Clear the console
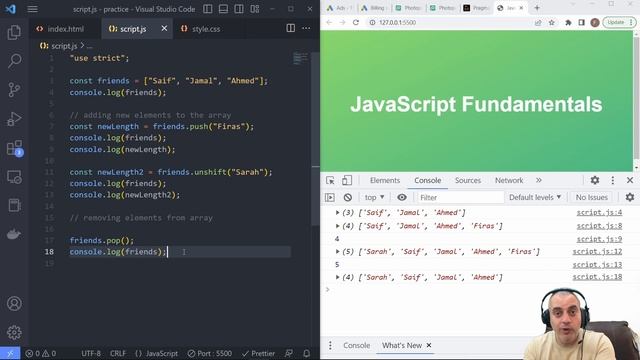The height and width of the screenshot is (360, 640). click(x=347, y=198)
